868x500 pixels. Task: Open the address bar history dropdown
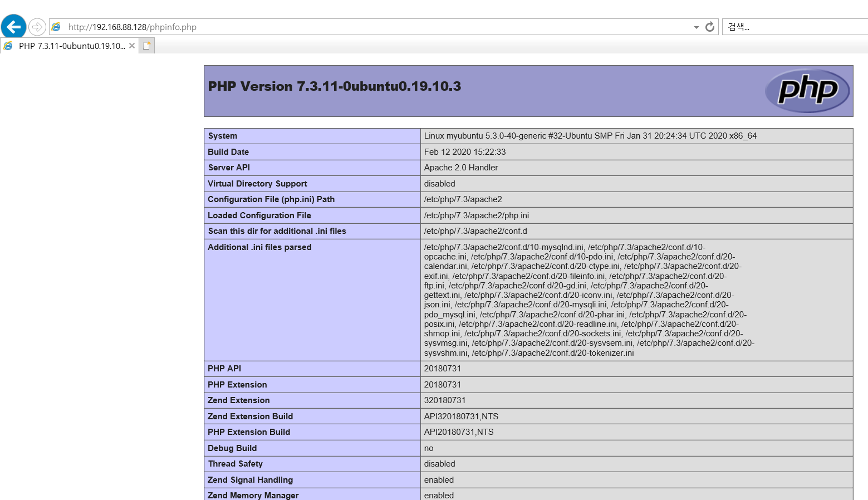point(696,27)
